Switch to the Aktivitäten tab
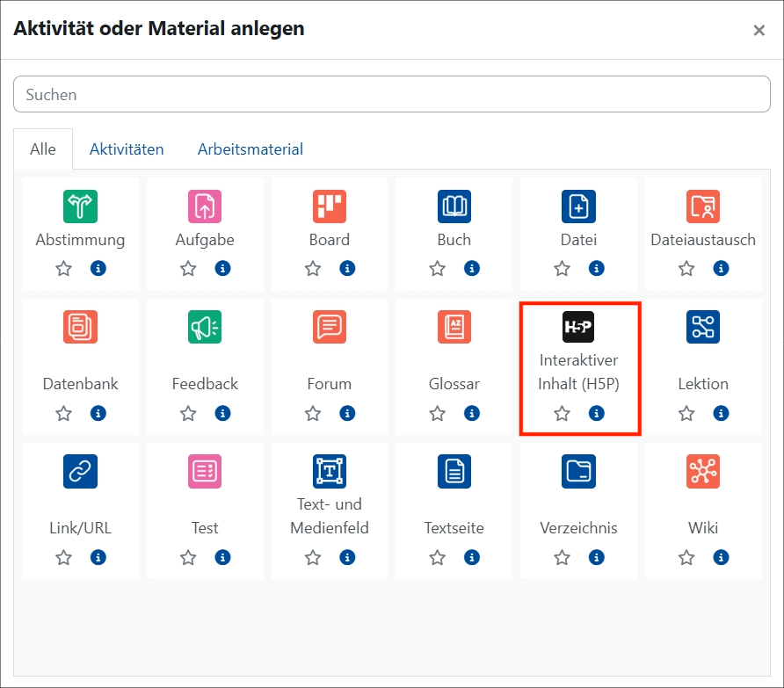This screenshot has width=784, height=688. click(127, 148)
